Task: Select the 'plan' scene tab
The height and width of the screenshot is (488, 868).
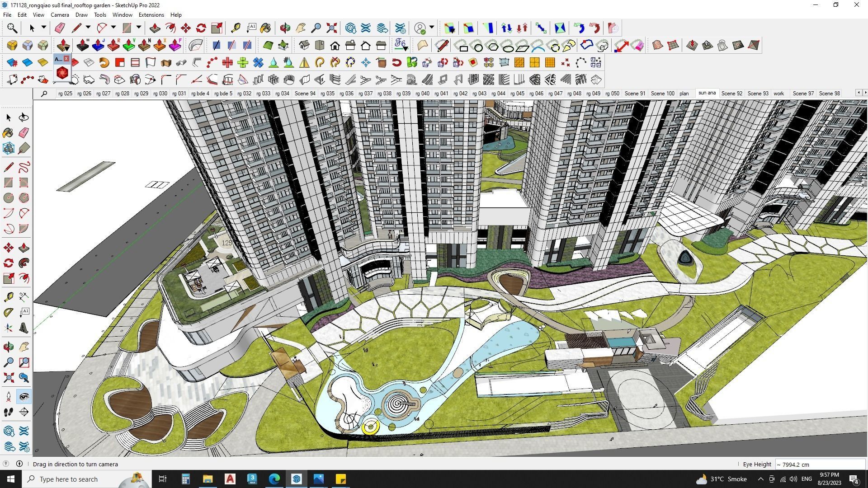Action: click(x=684, y=94)
